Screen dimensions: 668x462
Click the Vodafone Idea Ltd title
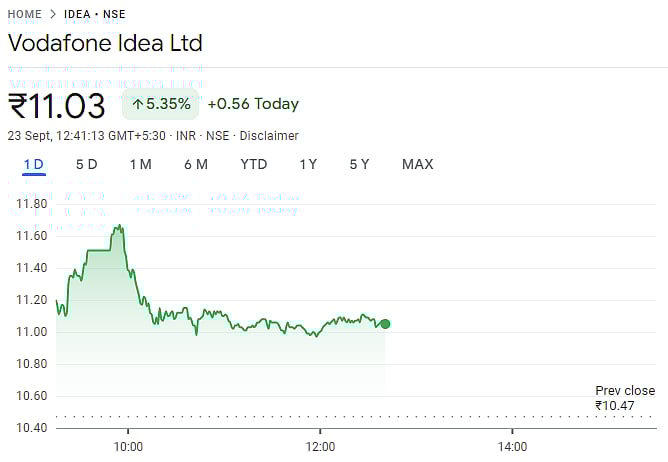point(105,44)
